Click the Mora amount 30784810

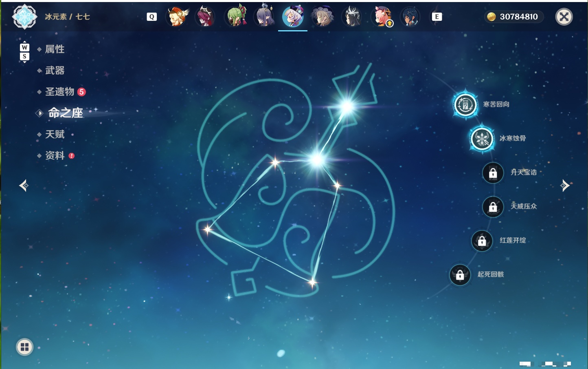[519, 17]
